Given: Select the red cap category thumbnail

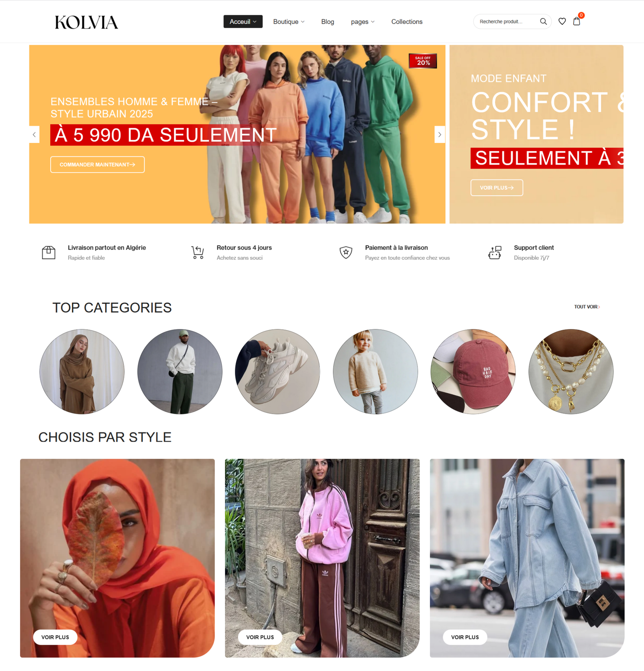Looking at the screenshot, I should (x=473, y=372).
